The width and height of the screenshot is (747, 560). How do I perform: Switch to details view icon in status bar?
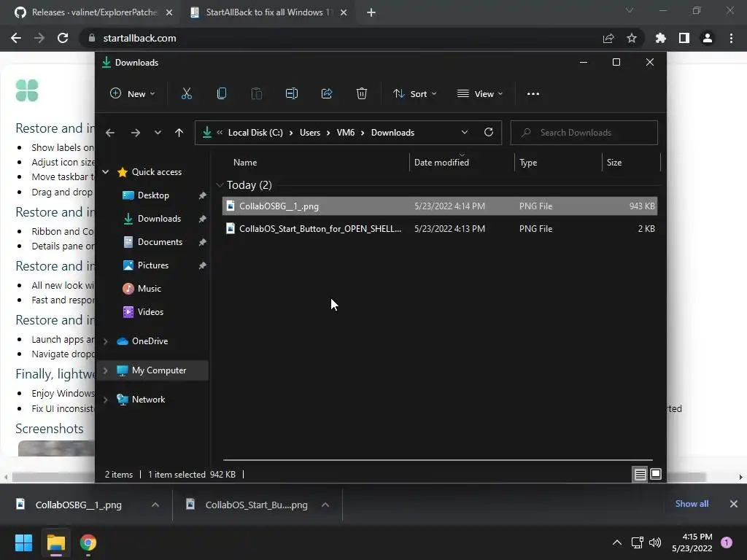coord(640,474)
